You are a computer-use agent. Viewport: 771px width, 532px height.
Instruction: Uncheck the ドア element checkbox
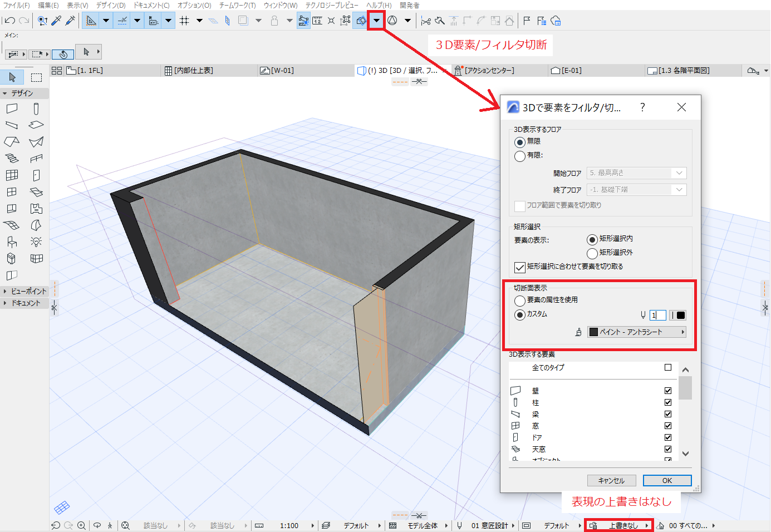pyautogui.click(x=668, y=437)
